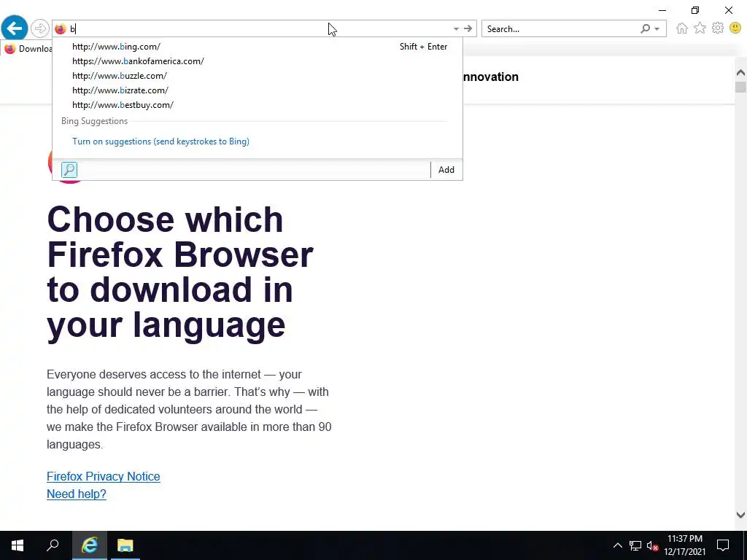Viewport: 747px width, 560px height.
Task: Click the Firefox favicon in address bar
Action: pos(61,29)
